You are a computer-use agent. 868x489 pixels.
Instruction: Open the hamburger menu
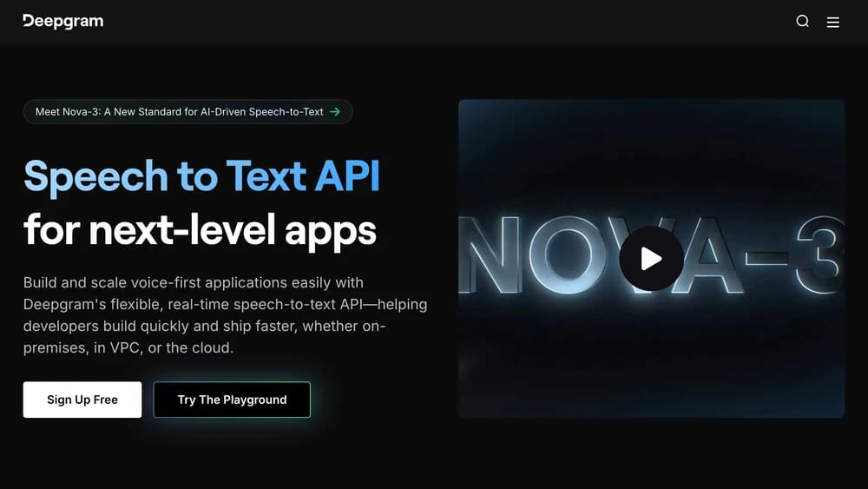[832, 23]
